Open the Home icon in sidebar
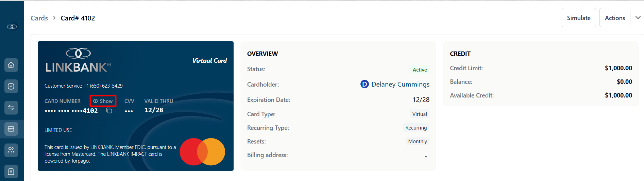Screen dimensions: 644x181 coord(11,65)
